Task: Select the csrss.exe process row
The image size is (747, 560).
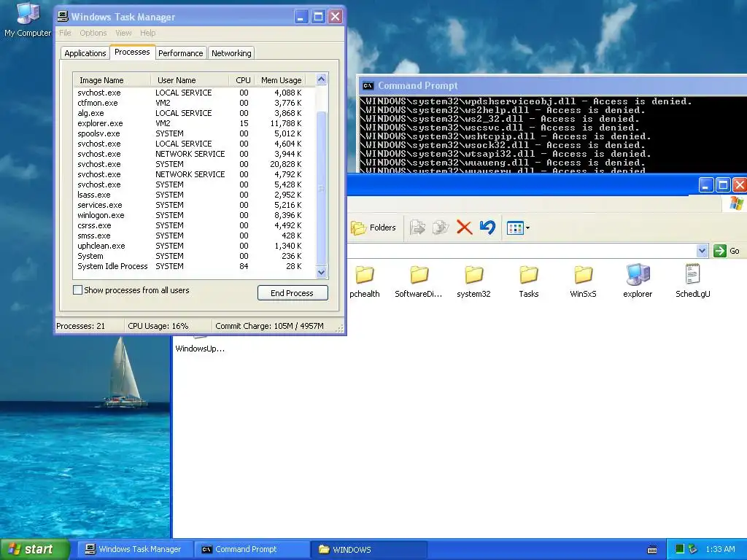Action: click(x=193, y=226)
